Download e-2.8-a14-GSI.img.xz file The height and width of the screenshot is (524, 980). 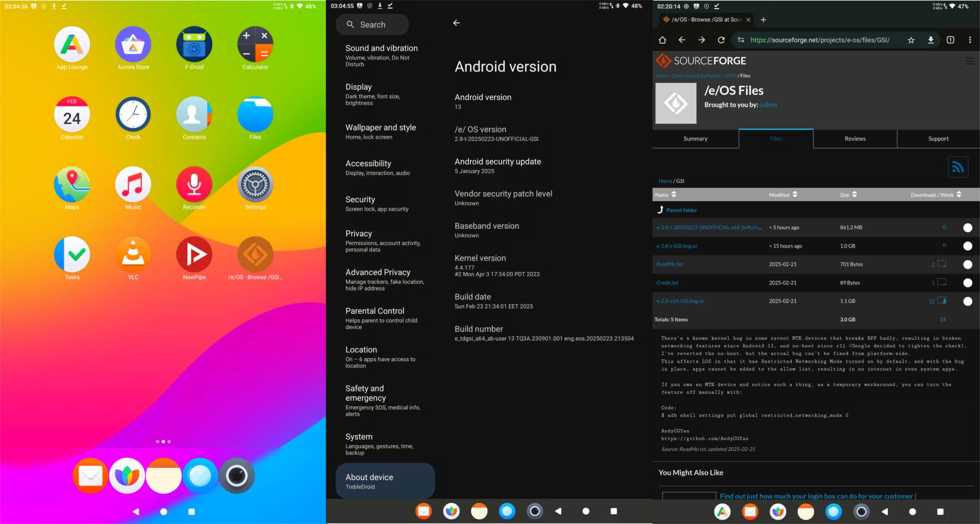[x=680, y=301]
